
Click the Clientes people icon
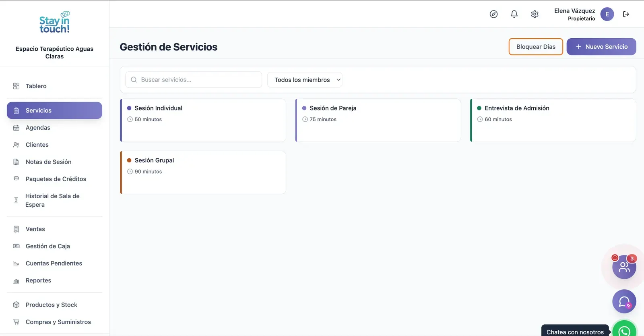16,145
